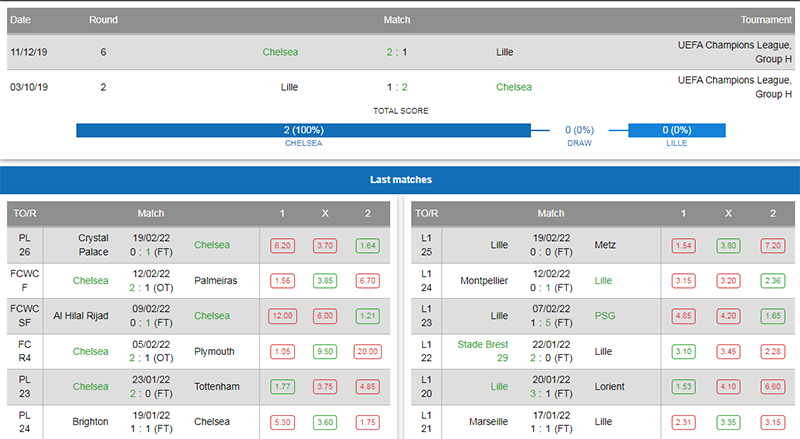The width and height of the screenshot is (800, 439).
Task: Open Chelsea link in 11/12/19 match
Action: click(280, 52)
